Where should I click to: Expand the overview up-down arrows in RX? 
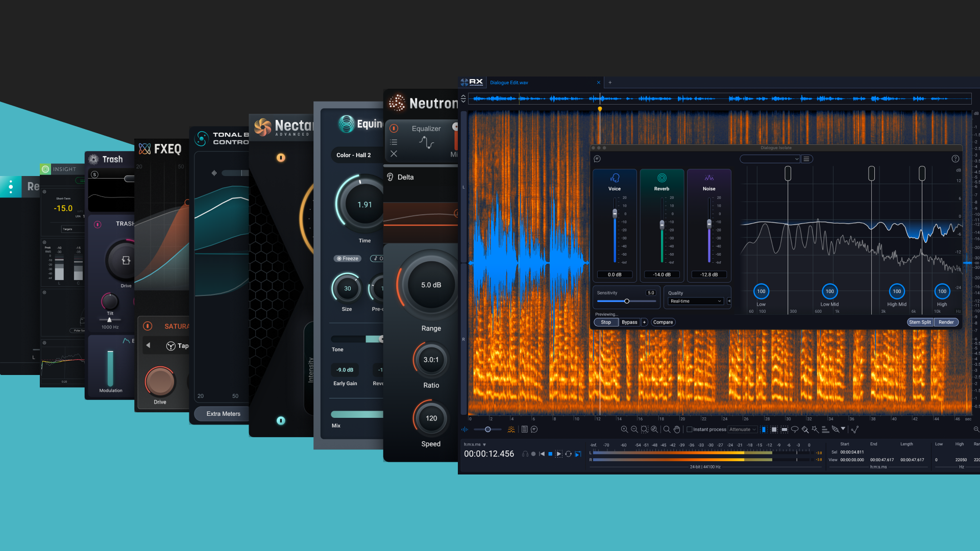pyautogui.click(x=463, y=98)
